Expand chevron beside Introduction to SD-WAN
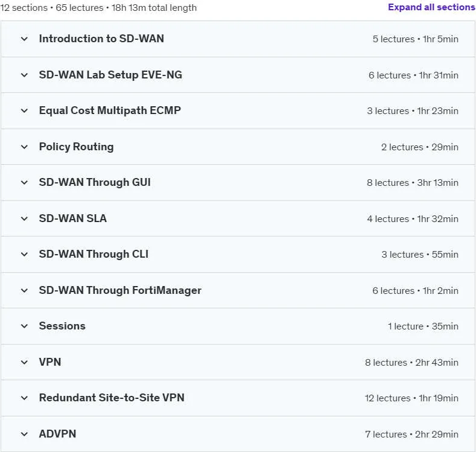The image size is (476, 452). [x=24, y=39]
